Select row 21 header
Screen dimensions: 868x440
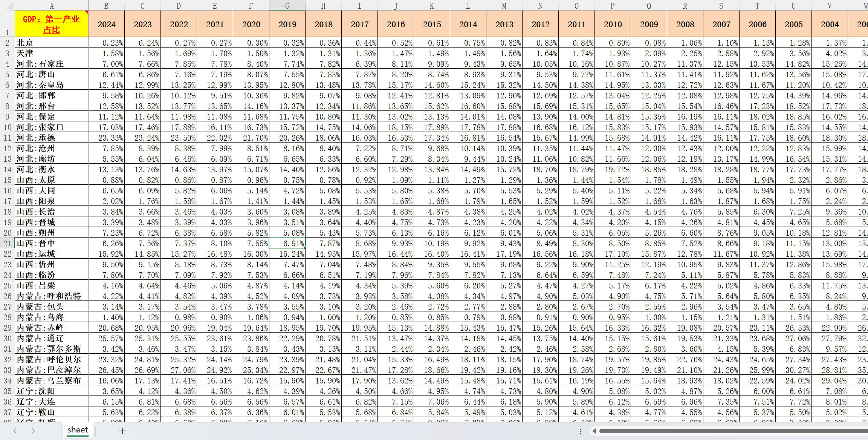coord(7,243)
